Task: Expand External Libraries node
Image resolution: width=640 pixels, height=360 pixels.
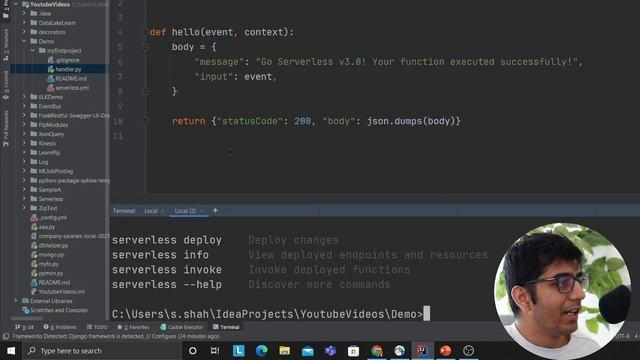Action: [16, 301]
